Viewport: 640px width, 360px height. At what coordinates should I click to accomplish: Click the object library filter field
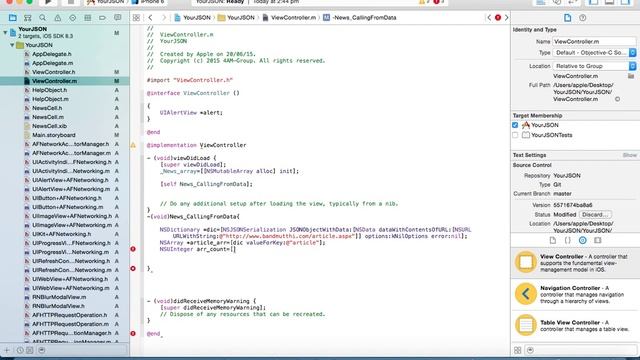(x=580, y=350)
